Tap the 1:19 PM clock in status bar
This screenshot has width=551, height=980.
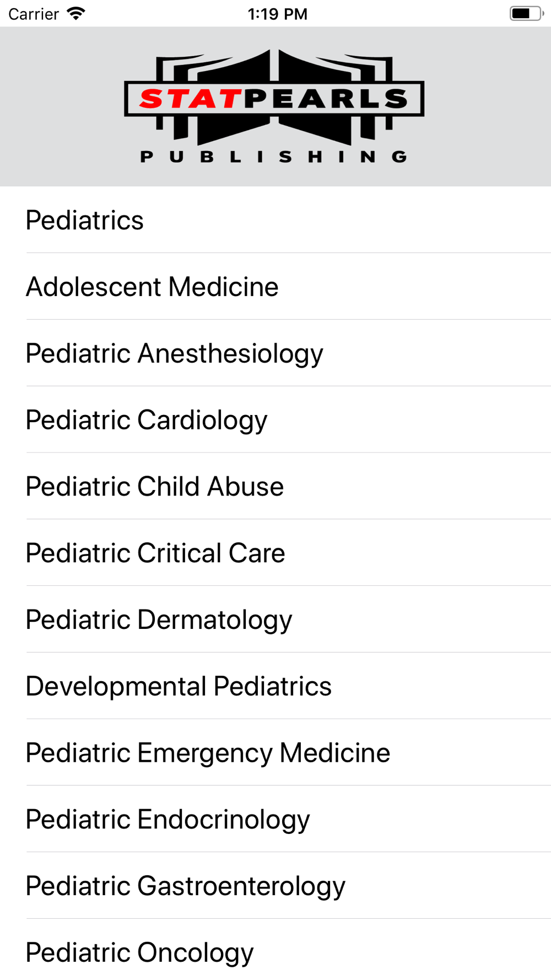point(277,14)
